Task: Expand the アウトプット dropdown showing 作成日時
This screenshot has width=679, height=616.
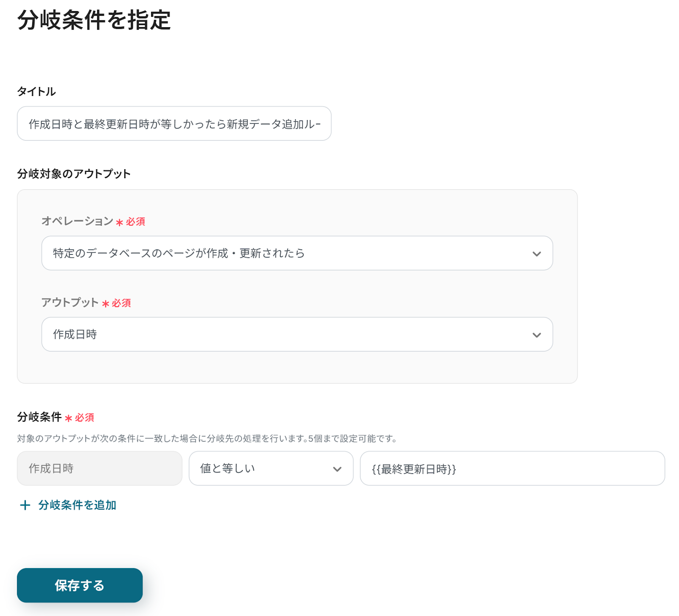Action: tap(289, 334)
